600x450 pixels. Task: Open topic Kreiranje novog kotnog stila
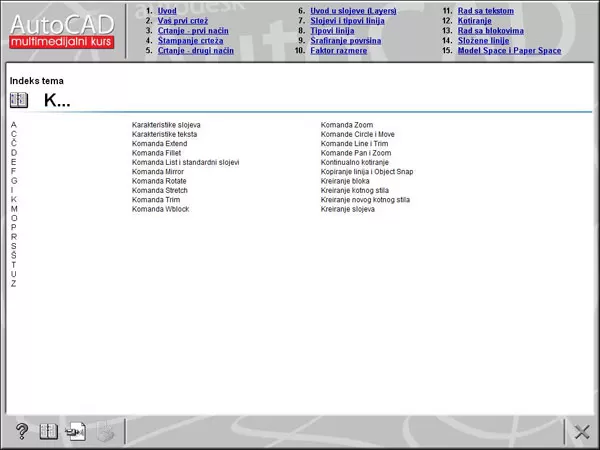pyautogui.click(x=365, y=200)
